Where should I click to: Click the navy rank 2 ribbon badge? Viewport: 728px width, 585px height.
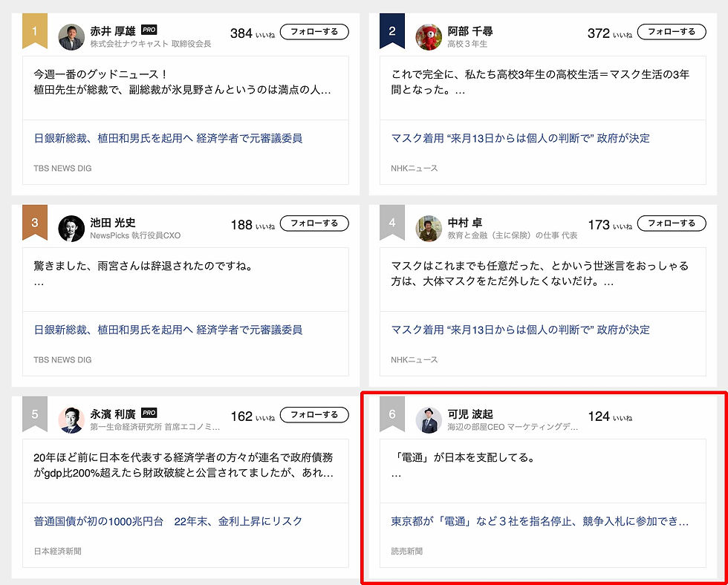pos(392,30)
